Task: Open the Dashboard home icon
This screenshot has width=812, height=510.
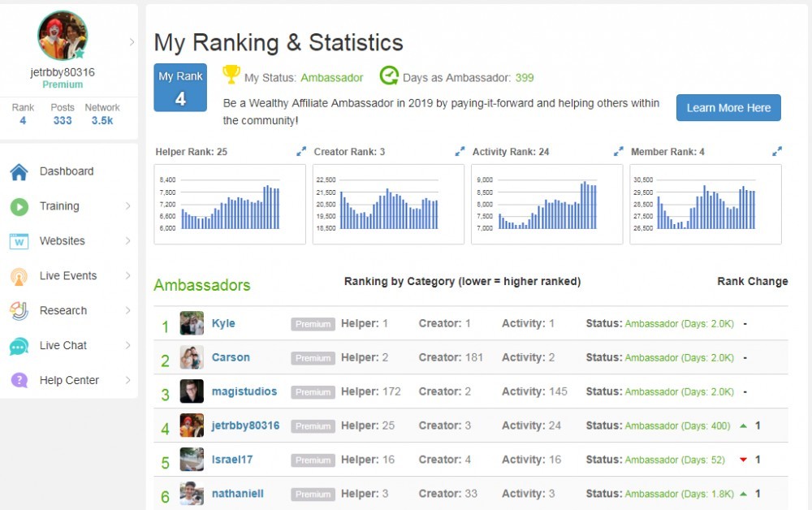Action: pos(19,172)
